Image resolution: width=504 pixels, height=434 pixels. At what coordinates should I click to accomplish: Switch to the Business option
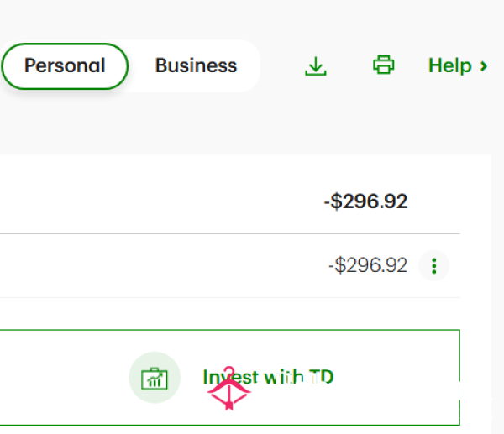tap(196, 65)
